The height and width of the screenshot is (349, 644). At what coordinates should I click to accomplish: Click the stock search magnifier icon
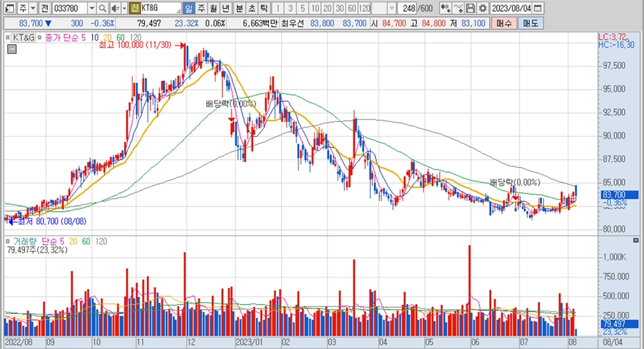click(103, 8)
